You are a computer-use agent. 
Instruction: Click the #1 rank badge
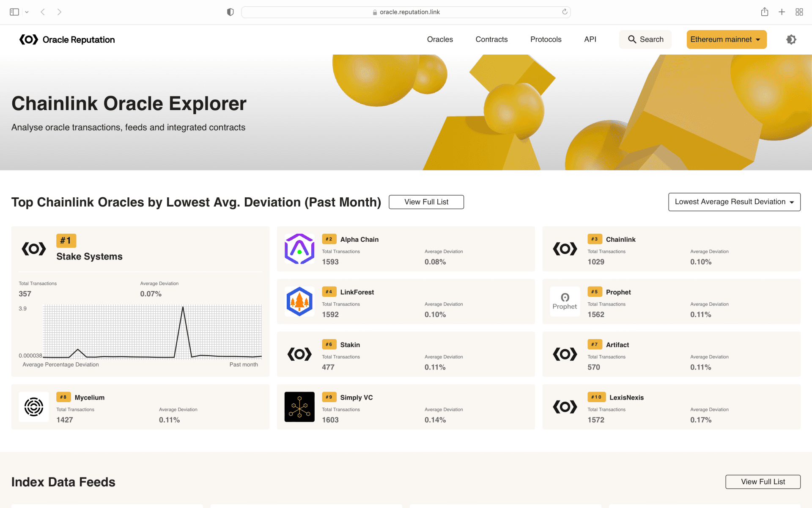click(66, 240)
